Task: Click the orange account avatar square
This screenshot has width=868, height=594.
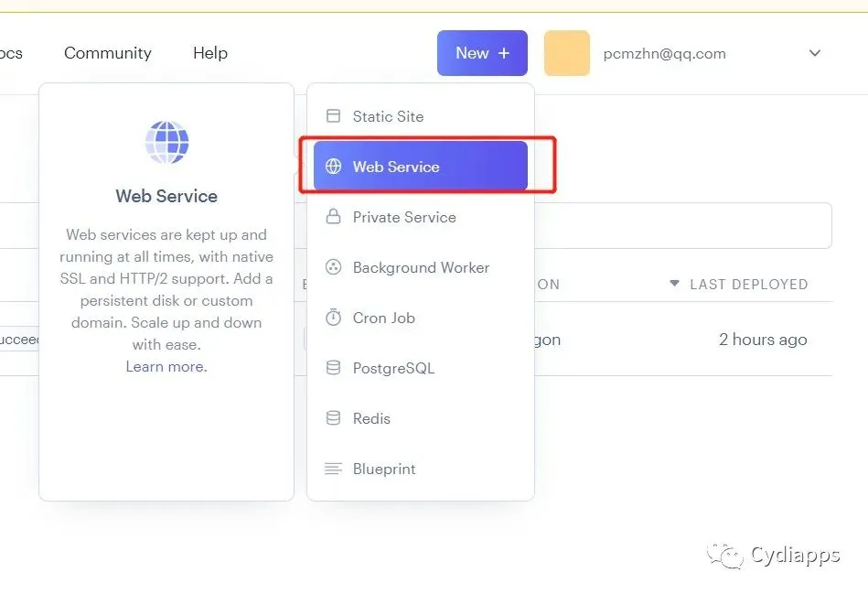Action: (x=567, y=53)
